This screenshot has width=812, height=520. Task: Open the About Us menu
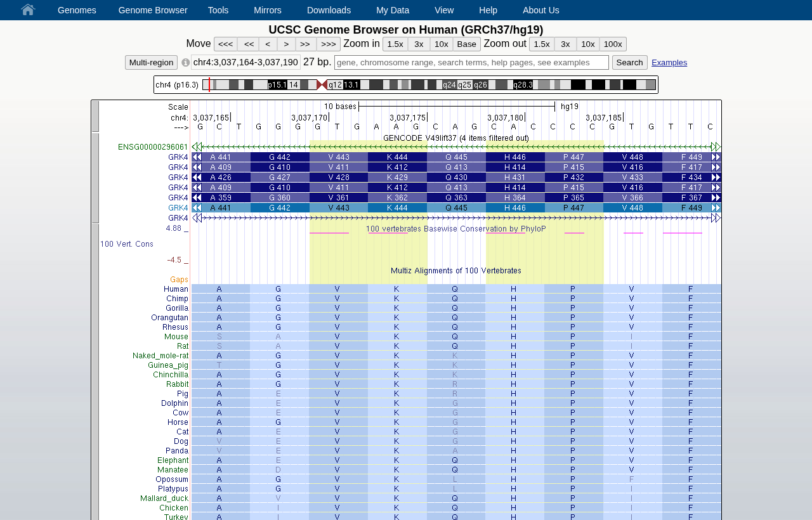pyautogui.click(x=541, y=10)
